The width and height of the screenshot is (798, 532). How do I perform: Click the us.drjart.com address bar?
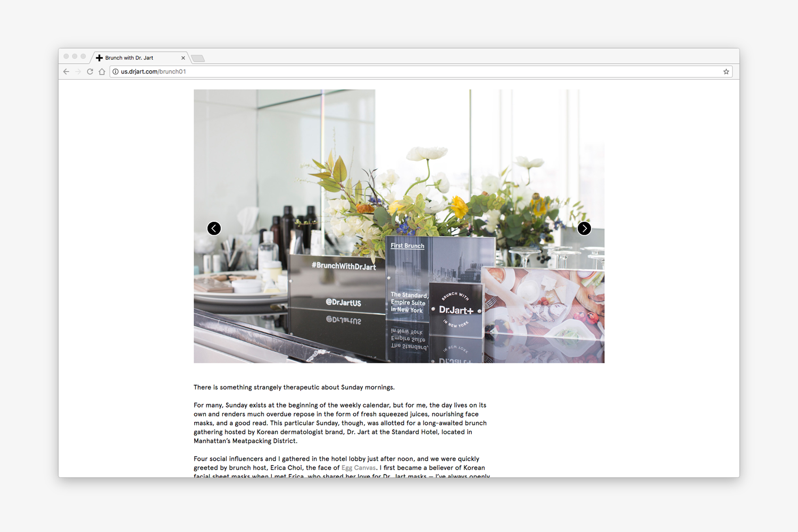click(421, 72)
